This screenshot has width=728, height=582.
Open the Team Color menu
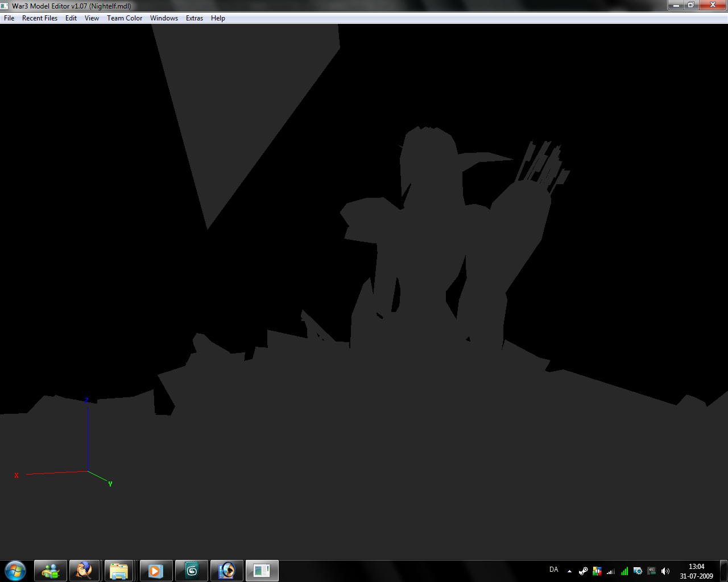coord(125,18)
